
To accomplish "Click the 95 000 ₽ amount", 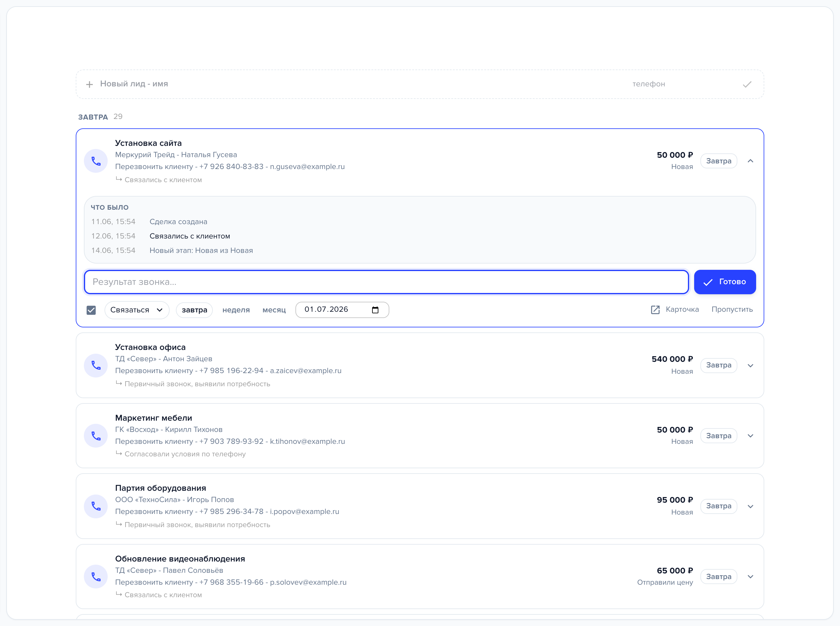I will pyautogui.click(x=674, y=500).
